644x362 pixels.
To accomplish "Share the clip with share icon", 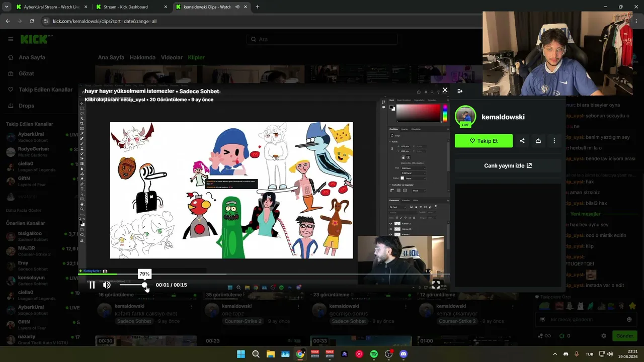I will pos(522,141).
